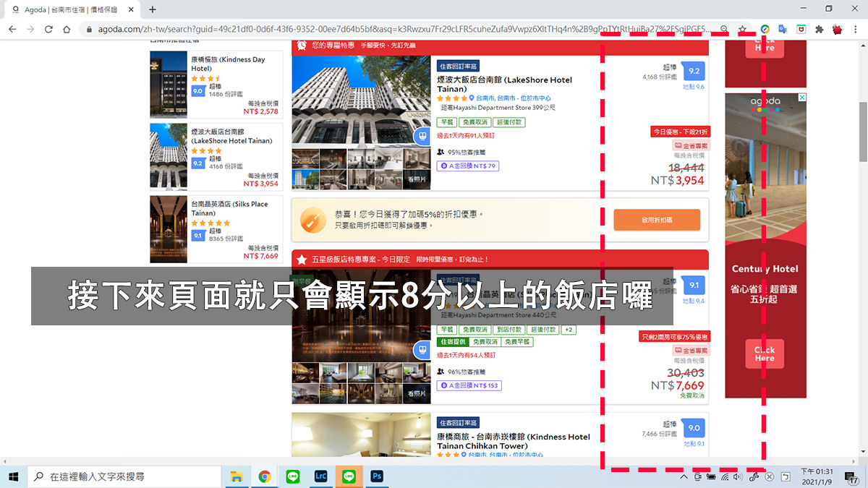
Task: Click the A金回饋 NT$79 cashback badge
Action: pos(469,165)
